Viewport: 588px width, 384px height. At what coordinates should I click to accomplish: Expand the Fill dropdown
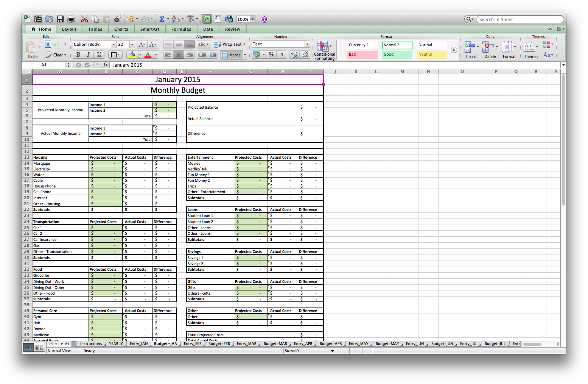[65, 44]
